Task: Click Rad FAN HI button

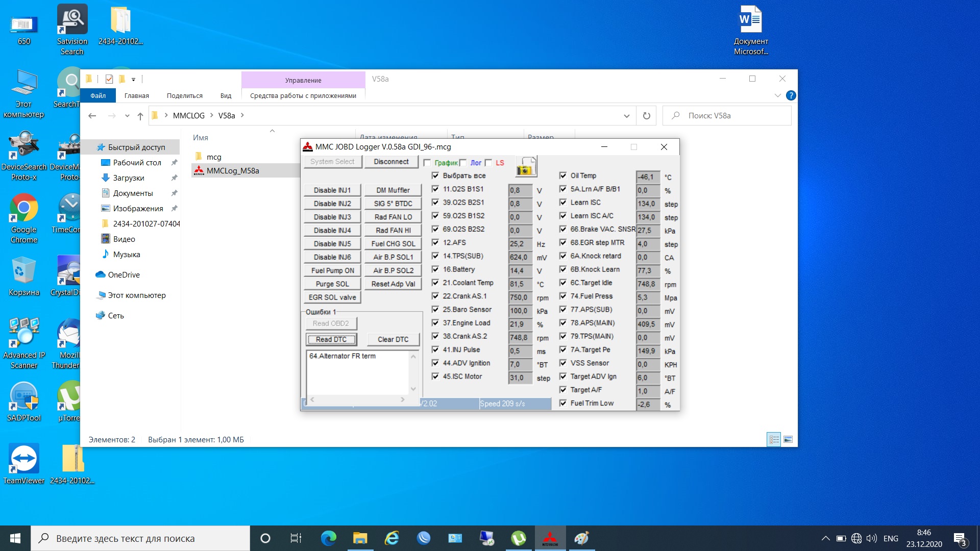Action: point(393,231)
